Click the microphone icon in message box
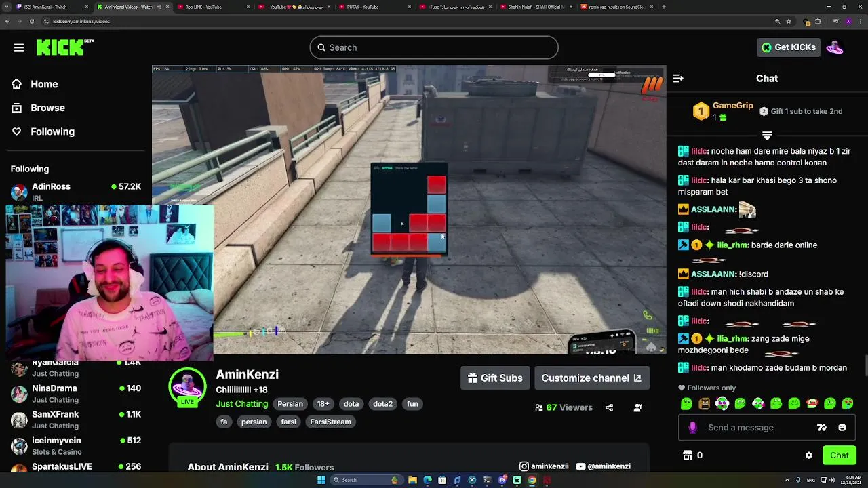The height and width of the screenshot is (488, 868). (692, 428)
